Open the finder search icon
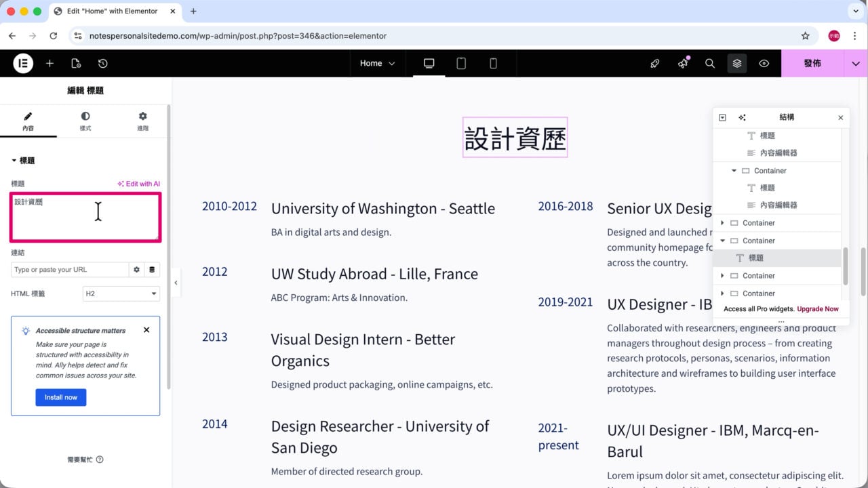 tap(710, 63)
